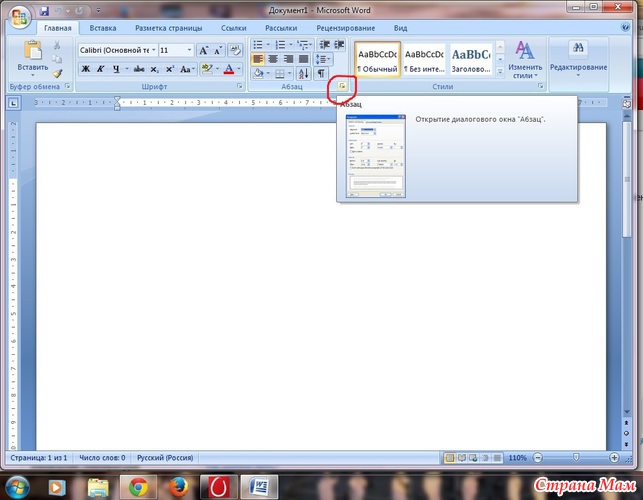Click the shading paint bucket swatch
Image resolution: width=643 pixels, height=500 pixels.
(258, 73)
